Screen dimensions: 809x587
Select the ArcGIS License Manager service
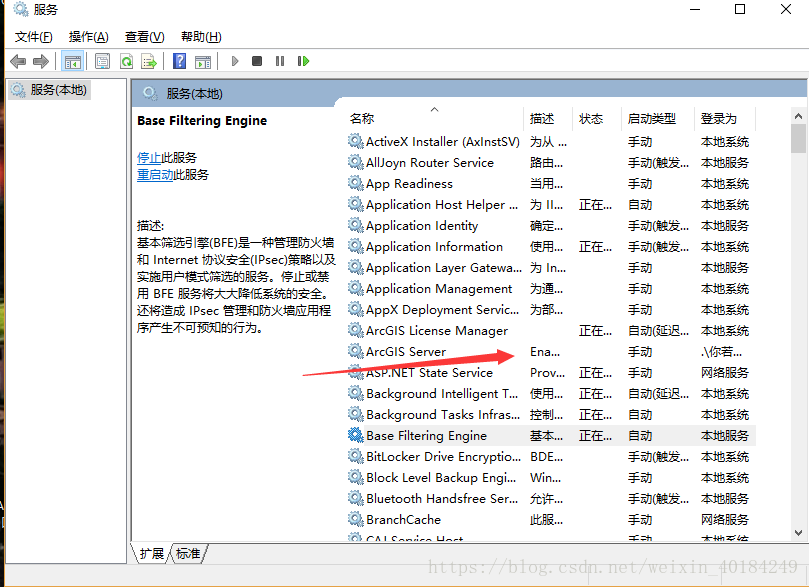tap(551, 331)
